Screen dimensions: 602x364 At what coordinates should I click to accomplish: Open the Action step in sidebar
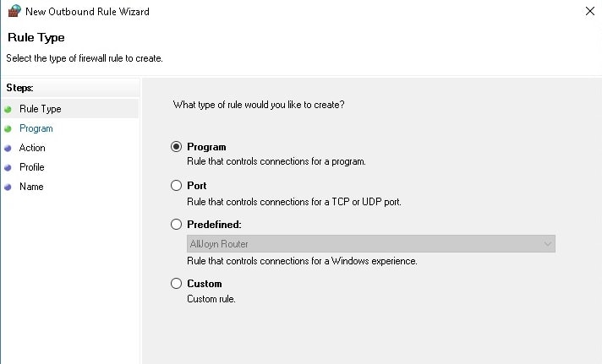coord(32,148)
